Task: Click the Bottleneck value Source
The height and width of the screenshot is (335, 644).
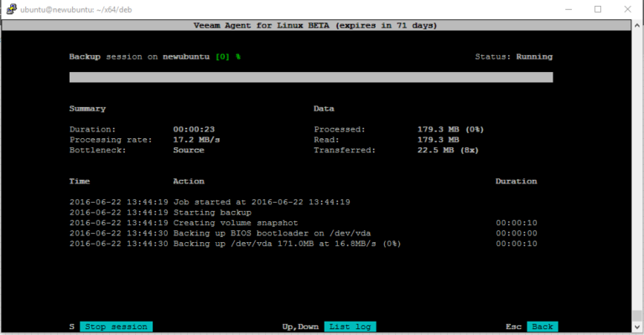Action: (x=189, y=150)
